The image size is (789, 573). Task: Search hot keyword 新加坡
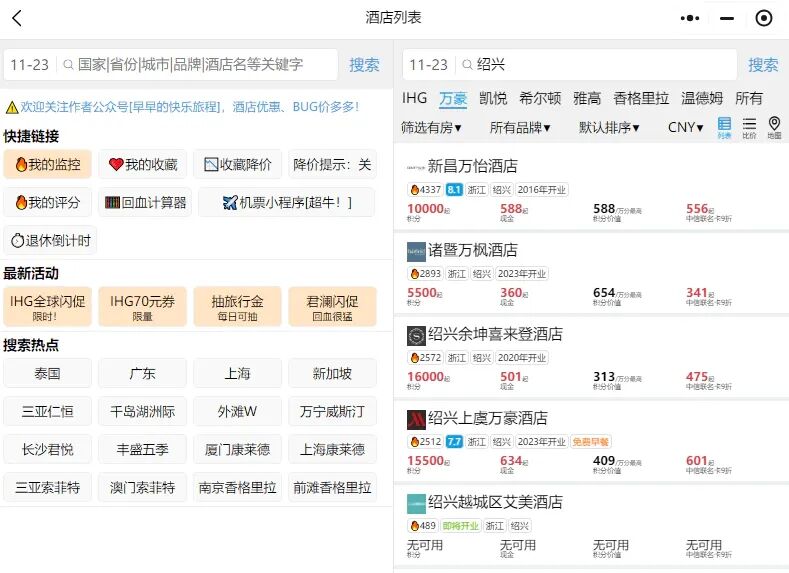[x=333, y=373]
